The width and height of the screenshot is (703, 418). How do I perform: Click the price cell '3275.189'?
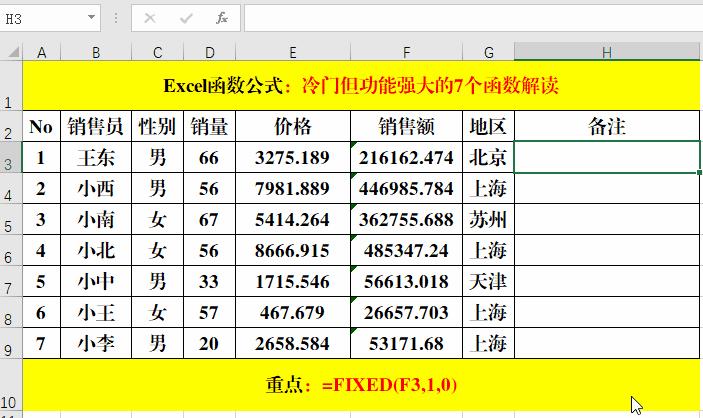pyautogui.click(x=293, y=157)
